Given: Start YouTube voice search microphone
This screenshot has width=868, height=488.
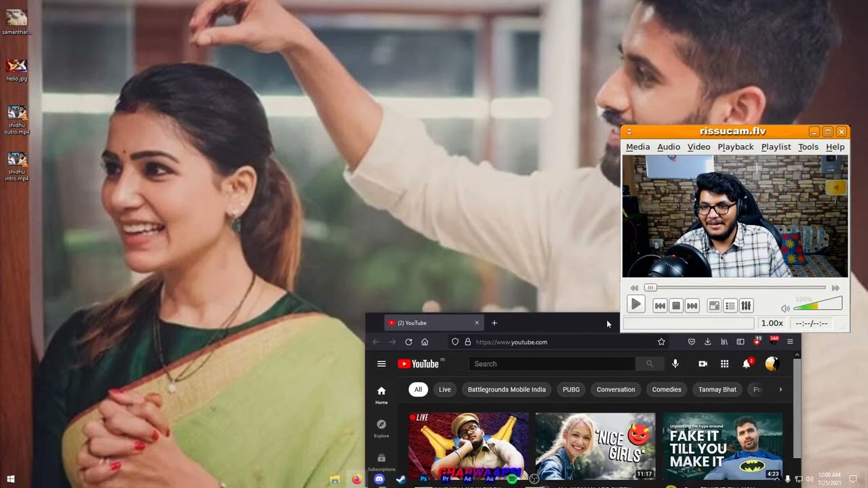Looking at the screenshot, I should (675, 364).
